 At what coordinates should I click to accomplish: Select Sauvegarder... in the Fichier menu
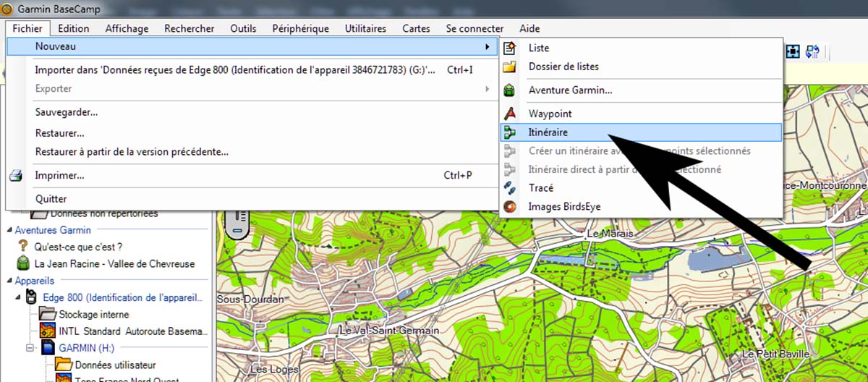click(x=252, y=112)
